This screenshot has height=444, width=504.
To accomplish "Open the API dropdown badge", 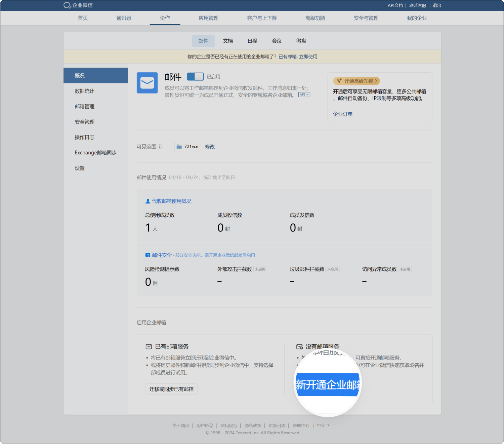I will point(304,95).
